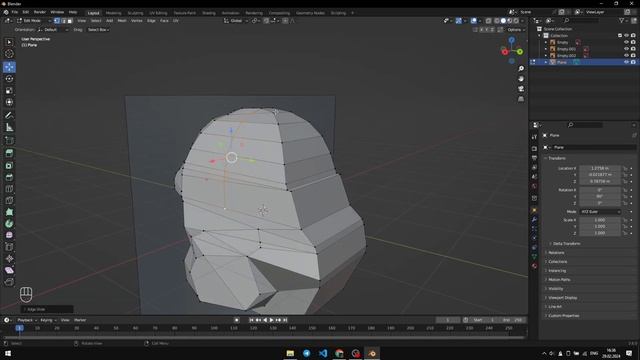Open the Edit Mode dropdown
Viewport: 640px width, 360px height.
34,20
